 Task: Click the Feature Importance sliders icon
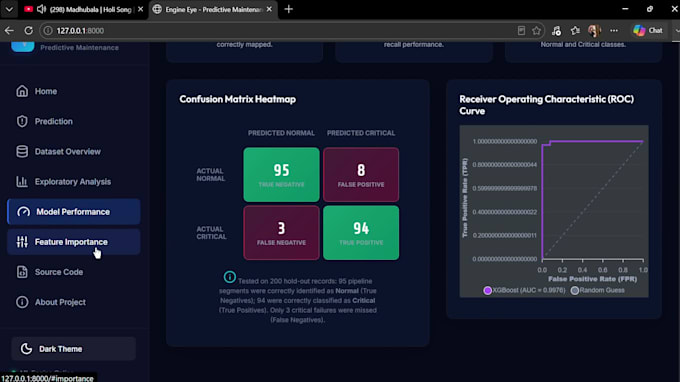(22, 242)
